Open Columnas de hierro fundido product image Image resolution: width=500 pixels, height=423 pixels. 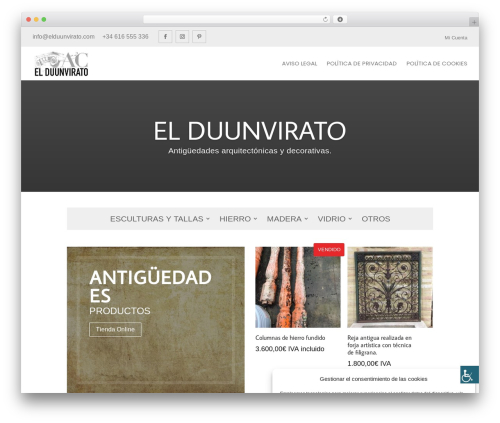point(298,287)
